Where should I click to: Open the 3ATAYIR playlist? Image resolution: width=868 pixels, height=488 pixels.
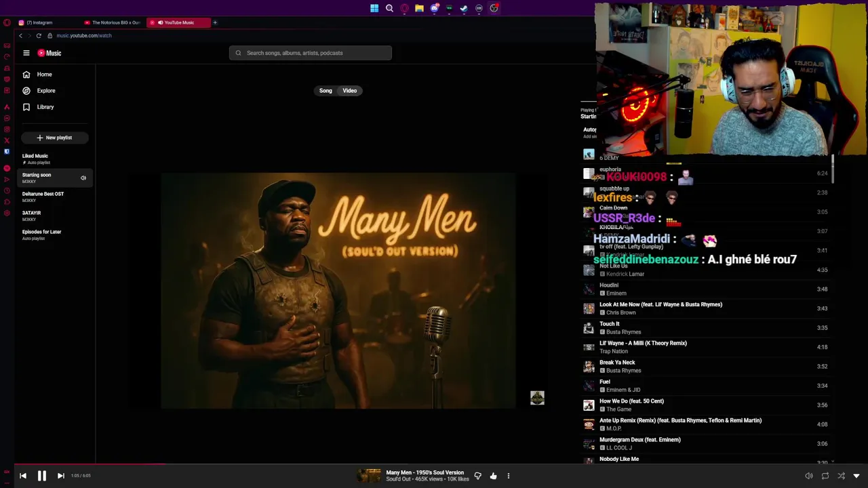[54, 216]
